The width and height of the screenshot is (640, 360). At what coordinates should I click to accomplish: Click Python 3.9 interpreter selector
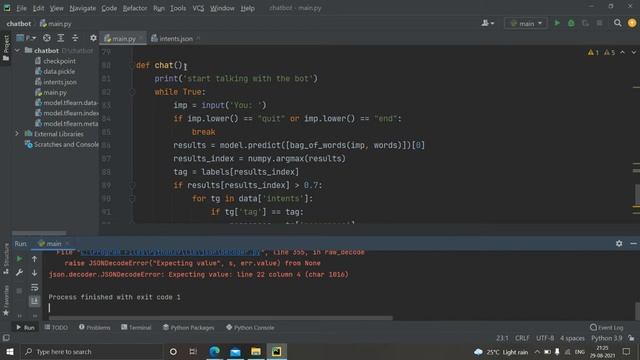(607, 338)
